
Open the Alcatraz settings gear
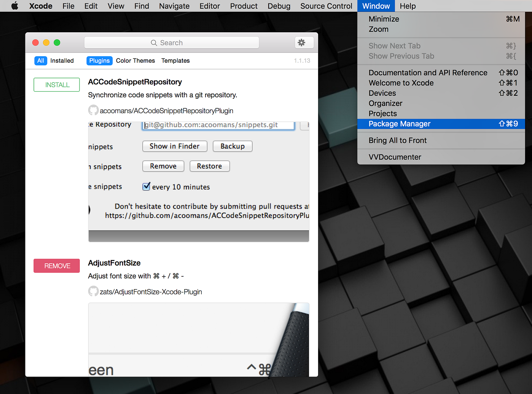[304, 43]
